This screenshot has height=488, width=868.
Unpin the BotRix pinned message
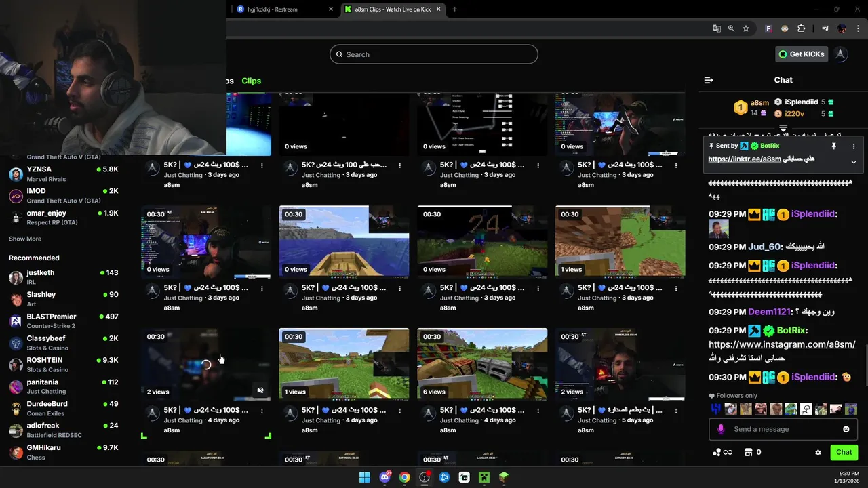(833, 146)
